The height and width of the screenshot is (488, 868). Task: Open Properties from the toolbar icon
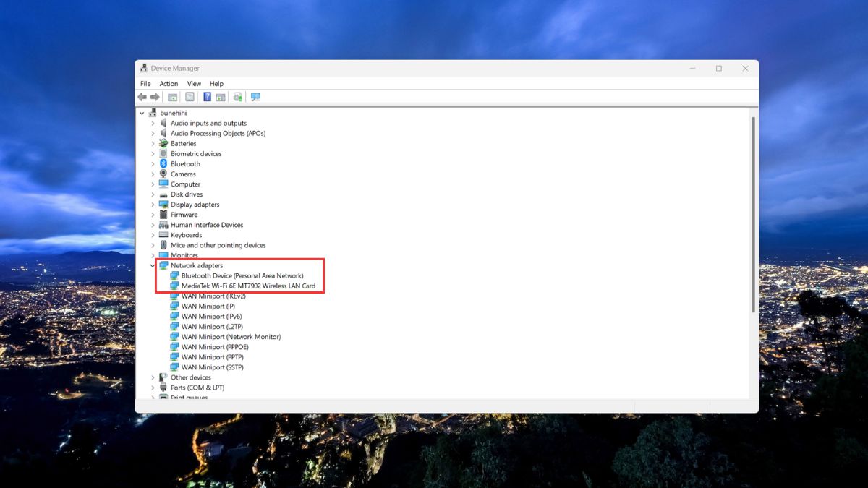(190, 97)
